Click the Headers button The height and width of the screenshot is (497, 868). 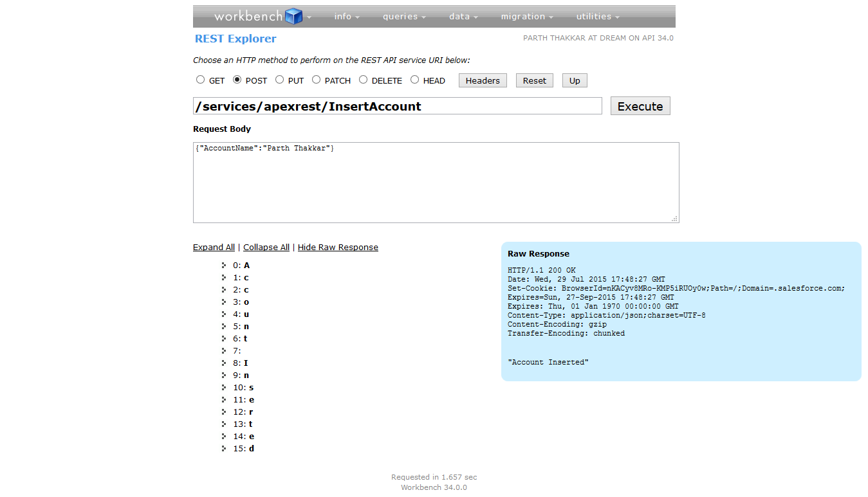pos(482,80)
